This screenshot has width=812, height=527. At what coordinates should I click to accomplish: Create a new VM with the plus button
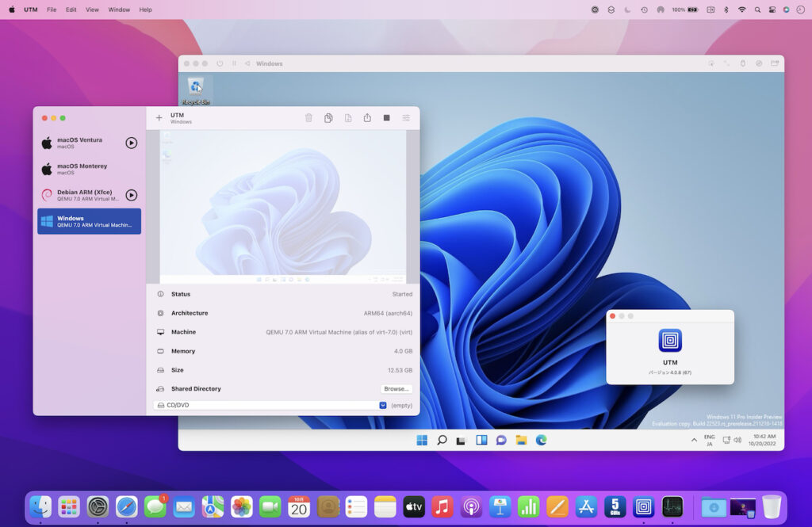[159, 117]
